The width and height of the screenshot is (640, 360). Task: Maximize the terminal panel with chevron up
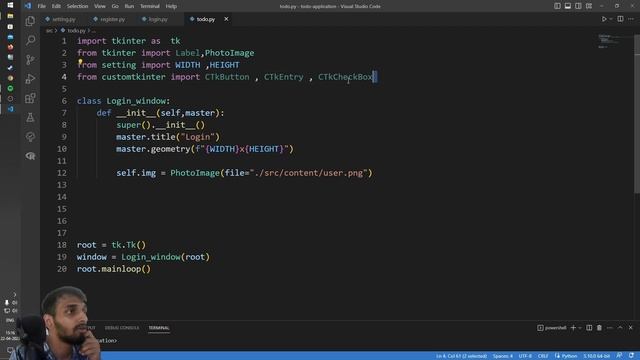pos(620,328)
